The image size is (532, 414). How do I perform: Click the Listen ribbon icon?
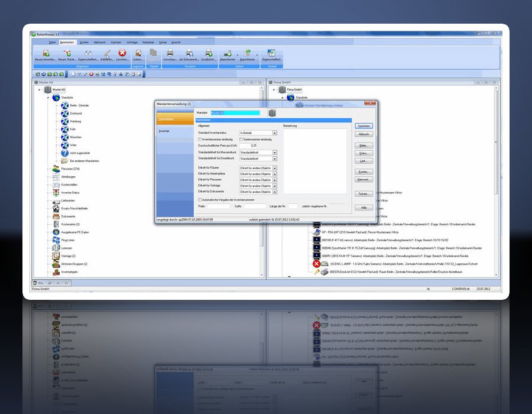point(138,53)
